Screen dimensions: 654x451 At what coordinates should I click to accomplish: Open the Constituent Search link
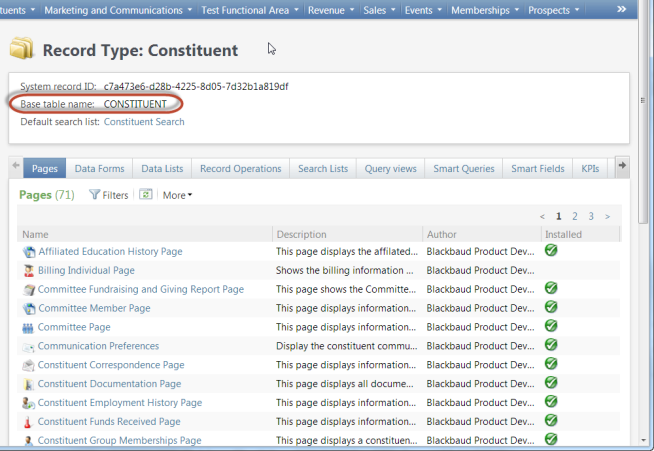tap(144, 122)
